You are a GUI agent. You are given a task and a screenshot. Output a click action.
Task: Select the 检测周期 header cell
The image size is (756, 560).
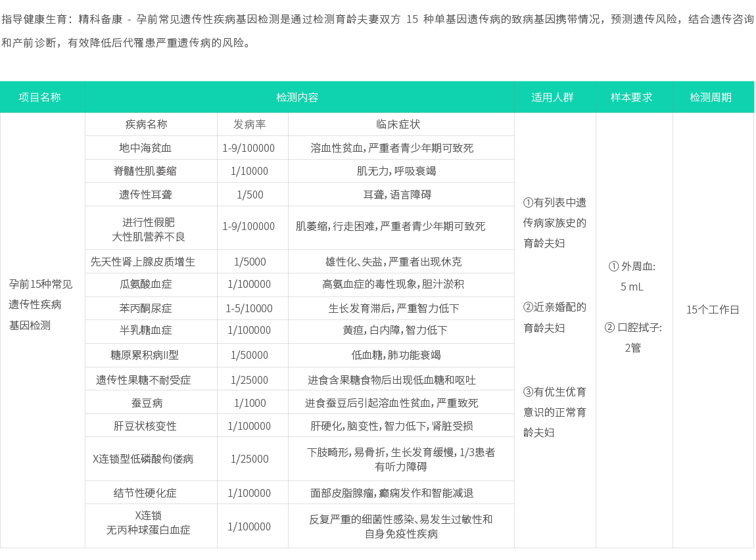click(x=713, y=97)
